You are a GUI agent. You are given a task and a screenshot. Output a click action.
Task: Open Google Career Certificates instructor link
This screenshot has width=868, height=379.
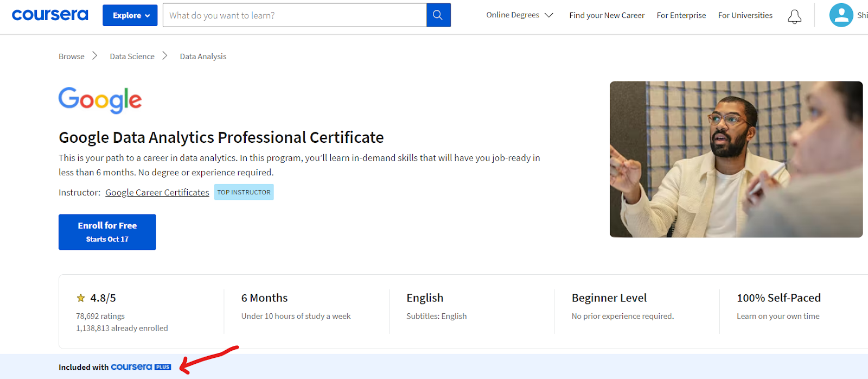(x=157, y=192)
